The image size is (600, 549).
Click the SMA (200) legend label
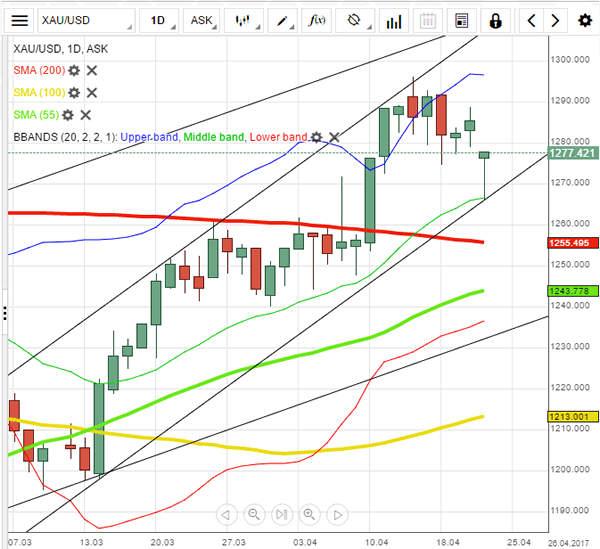click(x=39, y=70)
